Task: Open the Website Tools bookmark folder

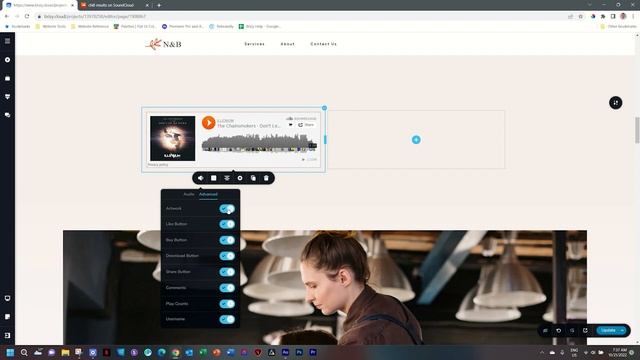Action: [51, 26]
